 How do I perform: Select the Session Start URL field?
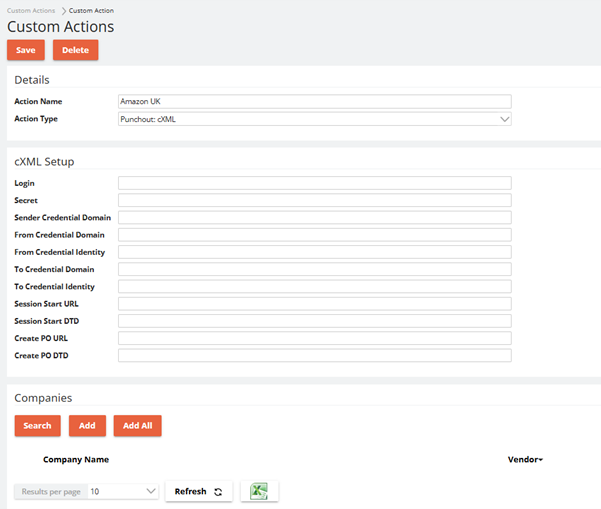click(x=314, y=303)
